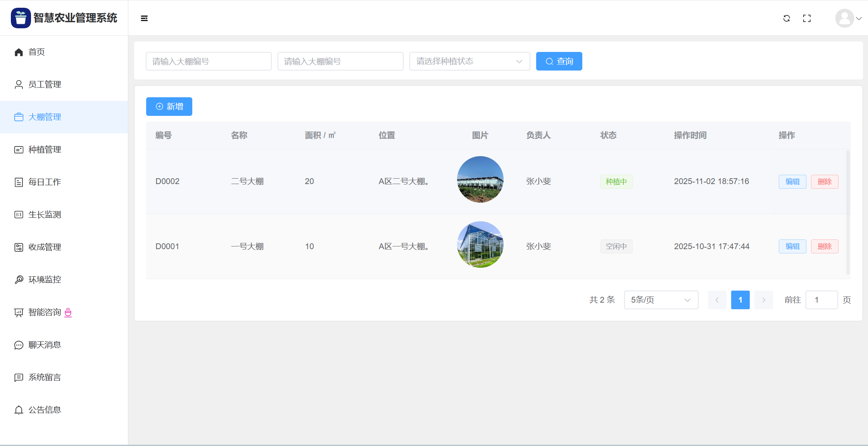Click the 查询 search button
The image size is (868, 446).
[x=559, y=61]
